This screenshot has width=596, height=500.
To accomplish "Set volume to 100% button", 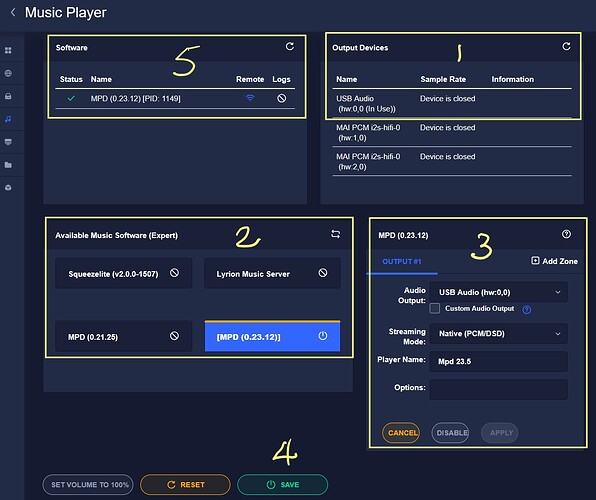I will click(88, 484).
